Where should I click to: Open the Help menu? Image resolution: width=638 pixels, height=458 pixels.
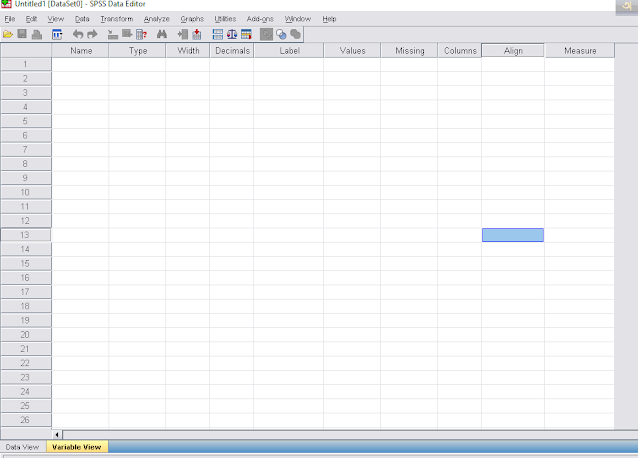(x=329, y=19)
